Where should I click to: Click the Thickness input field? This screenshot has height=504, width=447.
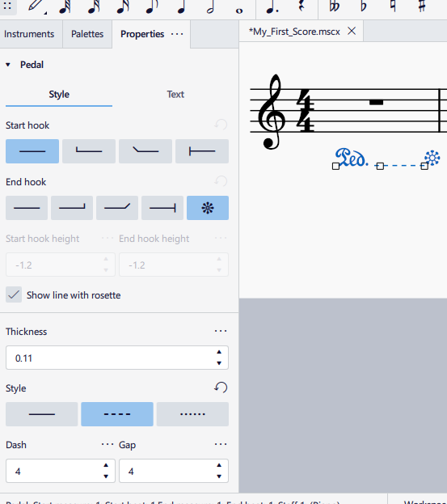pos(117,358)
